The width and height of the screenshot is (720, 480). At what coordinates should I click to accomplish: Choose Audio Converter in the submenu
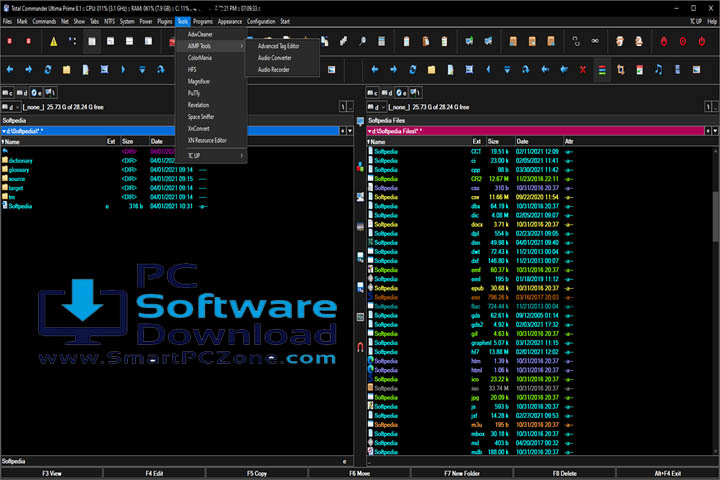coord(282,58)
